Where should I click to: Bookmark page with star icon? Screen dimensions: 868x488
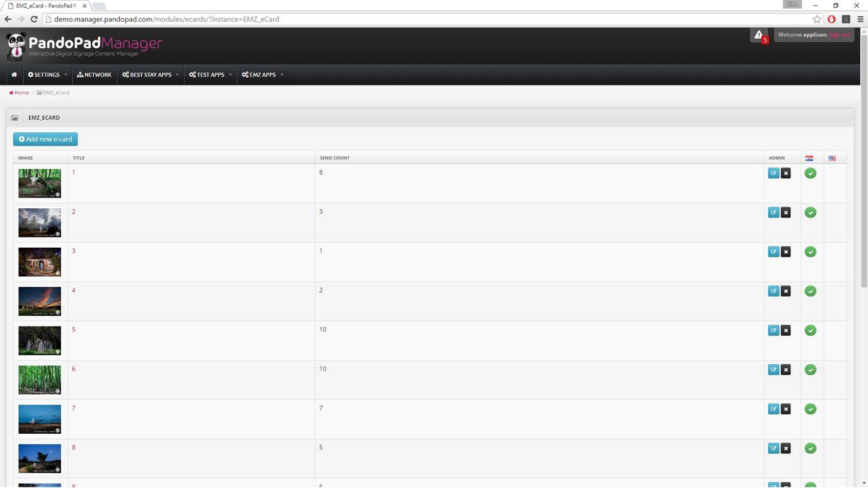coord(817,19)
